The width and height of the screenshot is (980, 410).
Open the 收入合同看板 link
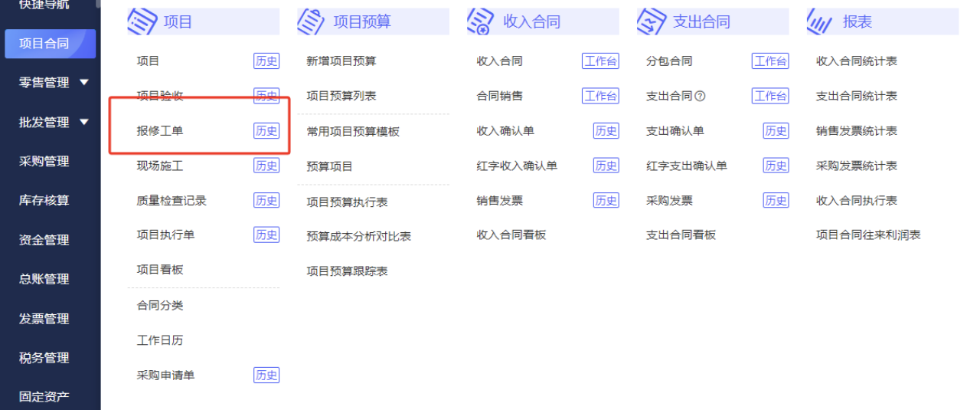coord(511,235)
